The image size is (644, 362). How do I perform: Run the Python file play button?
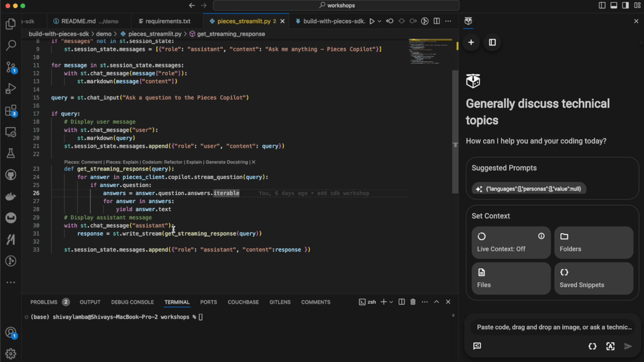tap(372, 21)
